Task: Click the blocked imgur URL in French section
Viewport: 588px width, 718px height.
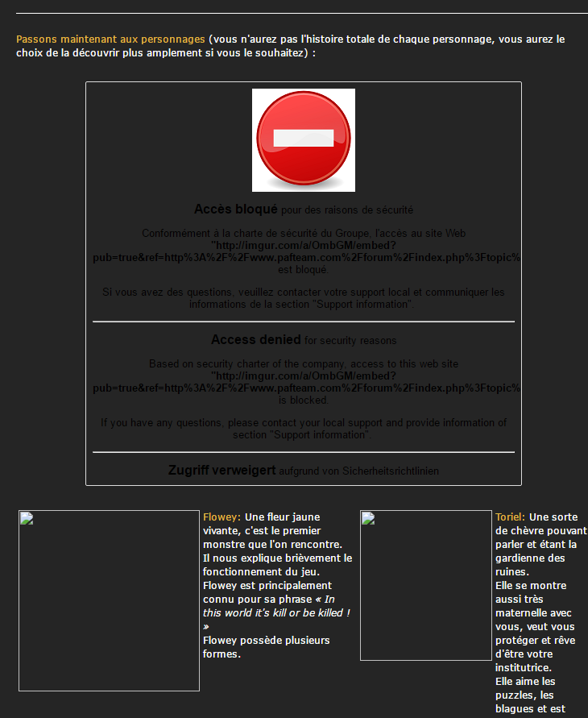Action: (306, 251)
